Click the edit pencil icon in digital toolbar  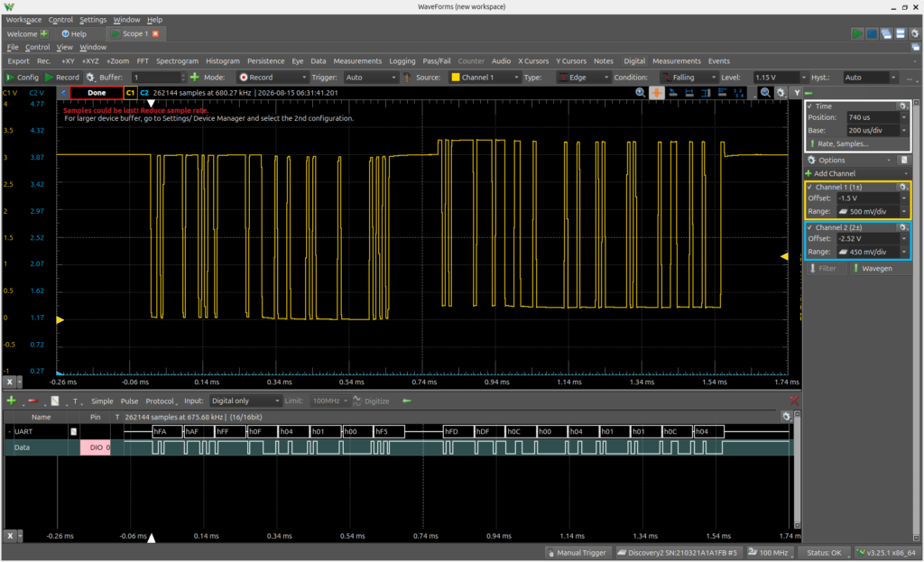(x=55, y=401)
